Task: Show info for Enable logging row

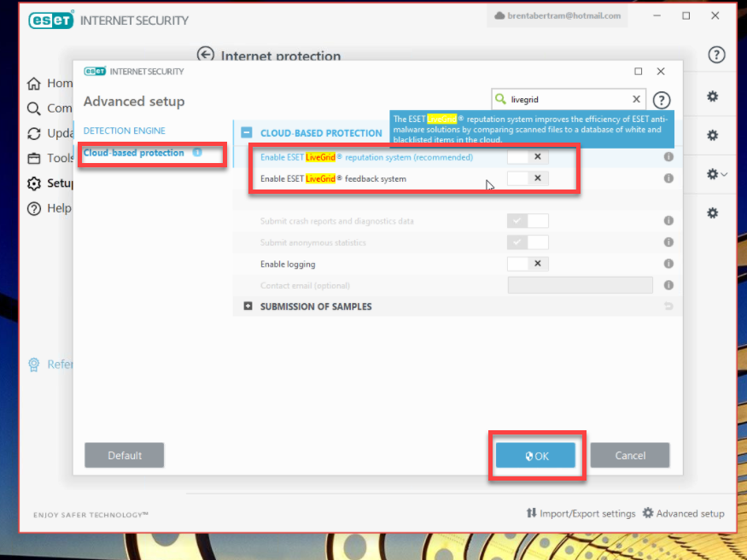Action: pos(668,263)
